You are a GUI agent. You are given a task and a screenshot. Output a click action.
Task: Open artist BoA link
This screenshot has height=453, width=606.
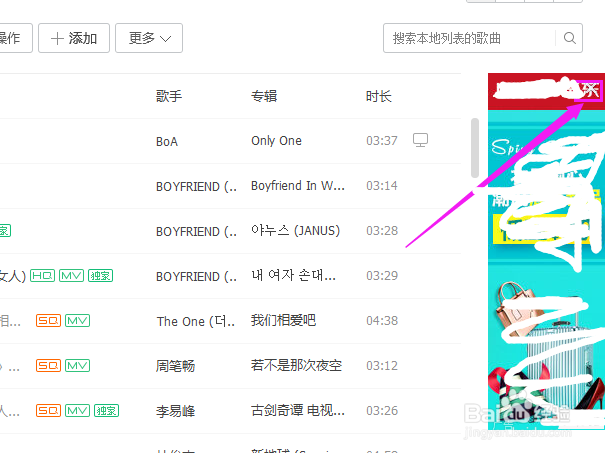pos(167,141)
